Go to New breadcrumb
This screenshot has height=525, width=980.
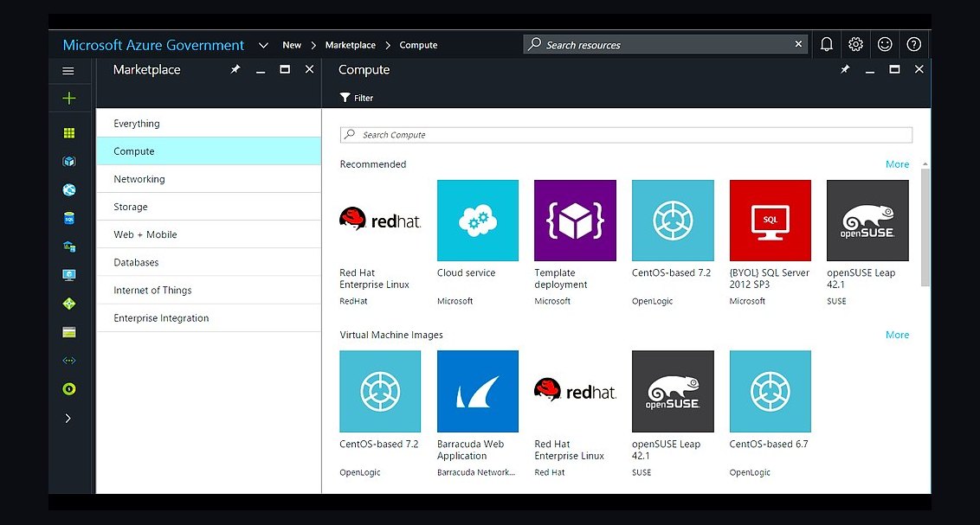291,45
